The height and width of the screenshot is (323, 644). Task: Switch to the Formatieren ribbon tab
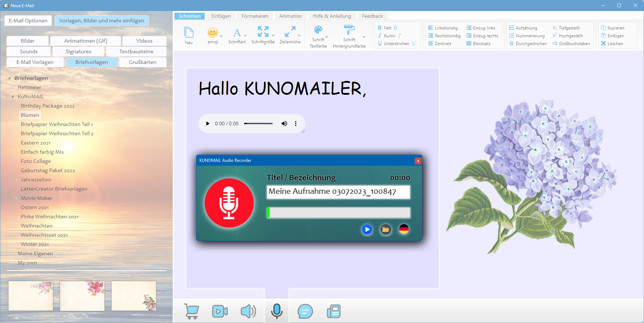point(255,16)
